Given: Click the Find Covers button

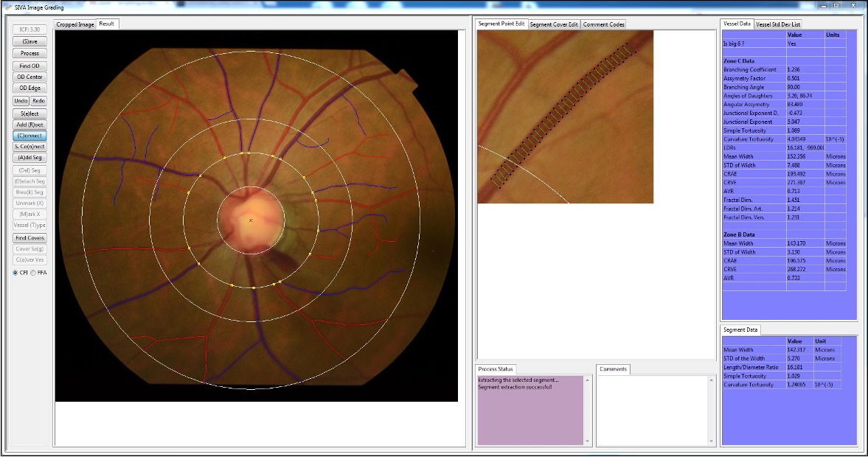Looking at the screenshot, I should (x=29, y=238).
